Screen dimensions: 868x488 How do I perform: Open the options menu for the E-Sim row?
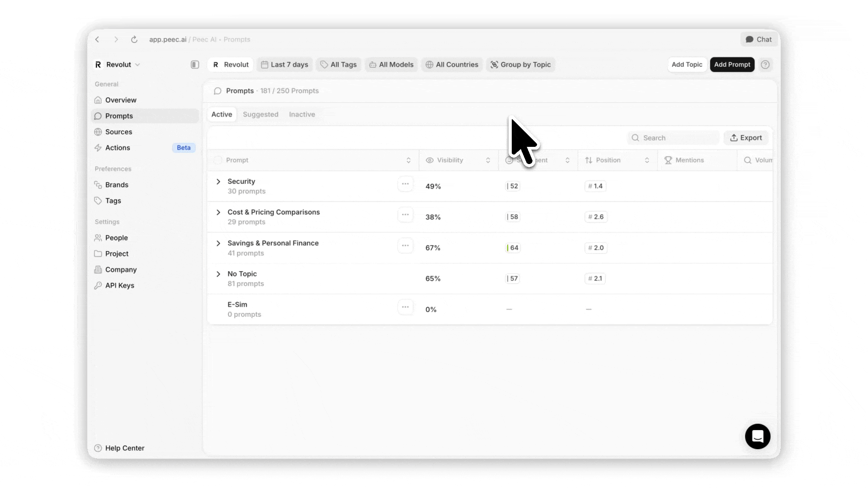click(405, 307)
